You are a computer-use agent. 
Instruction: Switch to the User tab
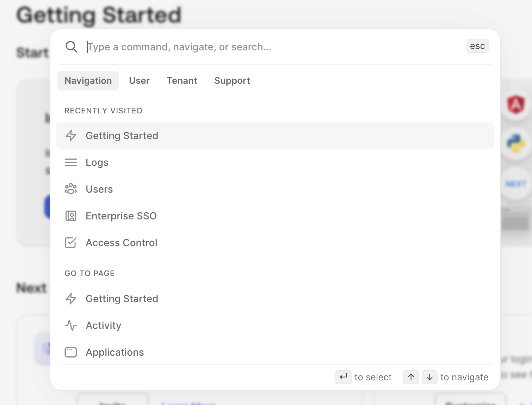pyautogui.click(x=139, y=81)
